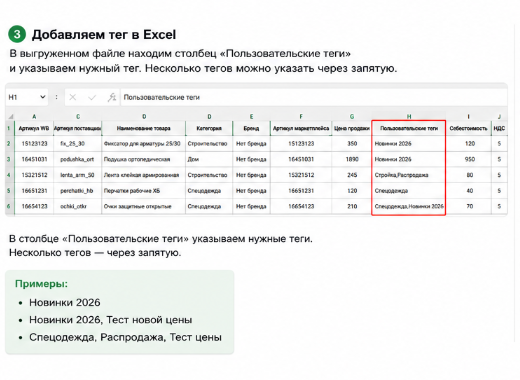Screen dimensions: 520x380
Task: Click the Enter checkmark icon in formula bar
Action: coord(92,97)
